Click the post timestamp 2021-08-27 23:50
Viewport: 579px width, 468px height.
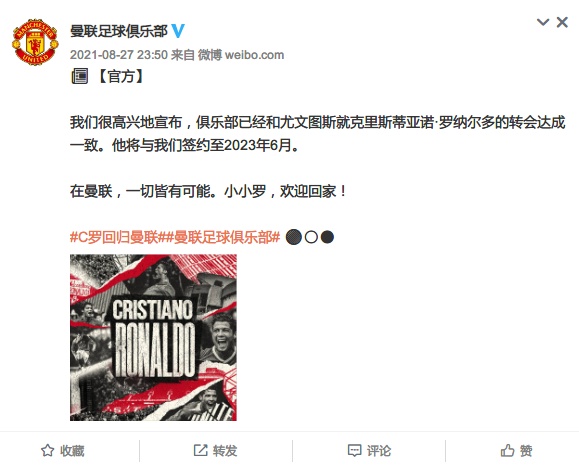[119, 55]
